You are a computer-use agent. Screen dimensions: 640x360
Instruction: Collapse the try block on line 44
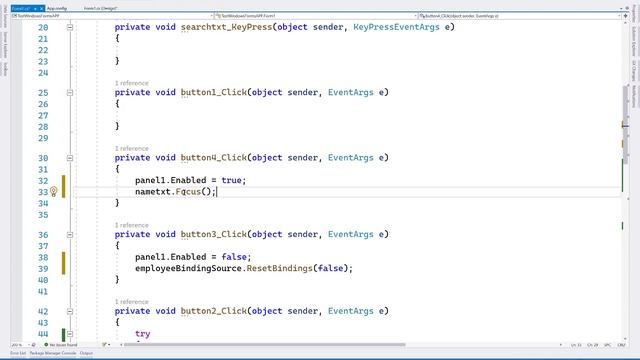(x=70, y=334)
